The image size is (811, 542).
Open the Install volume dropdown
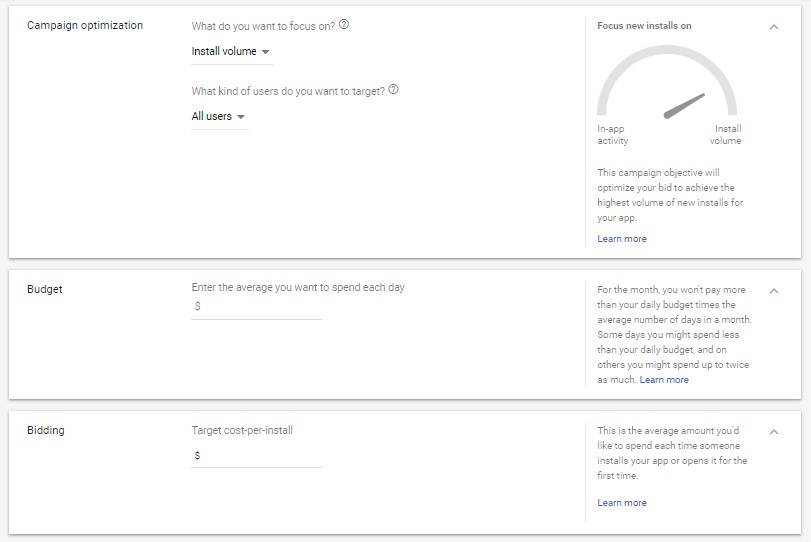[x=230, y=51]
